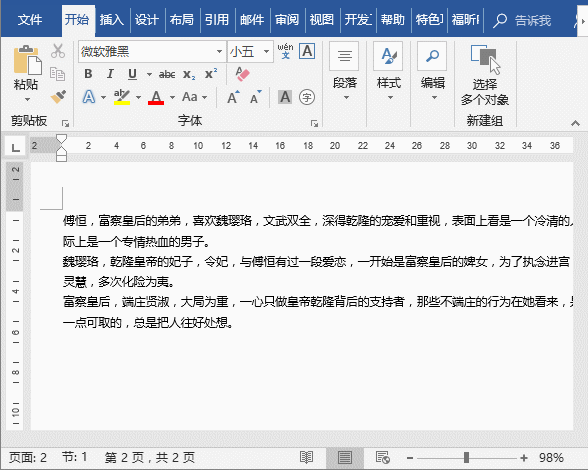Open Font dialog launcher in 字体 group

pos(314,123)
